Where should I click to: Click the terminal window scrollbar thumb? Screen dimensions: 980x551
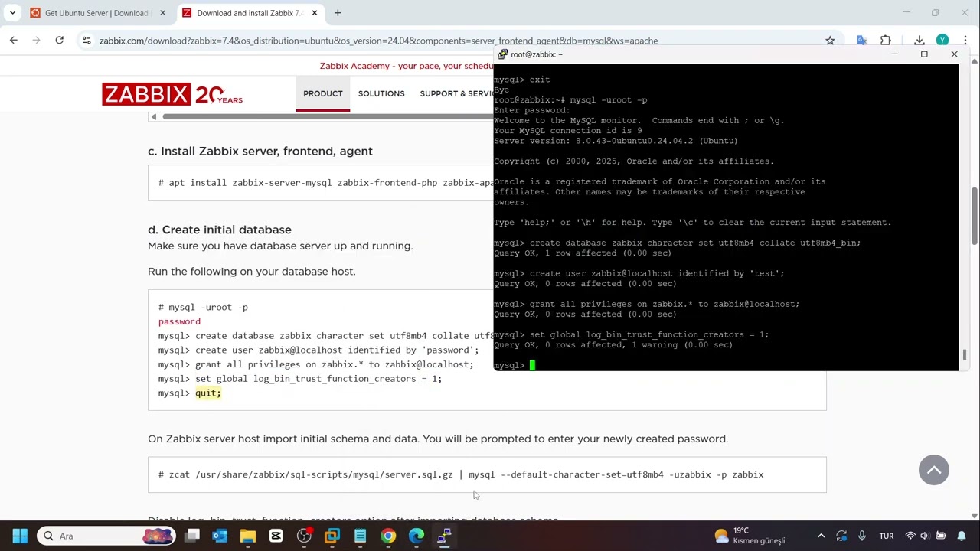[964, 356]
